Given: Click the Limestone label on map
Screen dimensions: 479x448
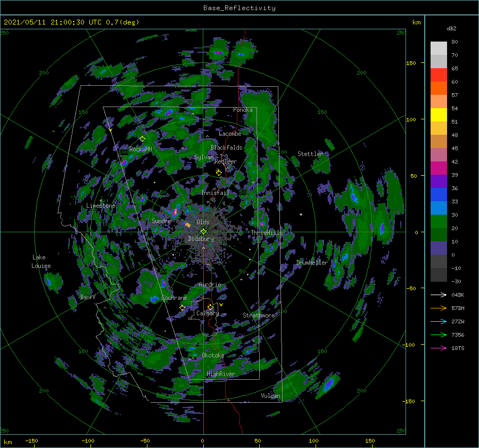Looking at the screenshot, I should point(101,206).
